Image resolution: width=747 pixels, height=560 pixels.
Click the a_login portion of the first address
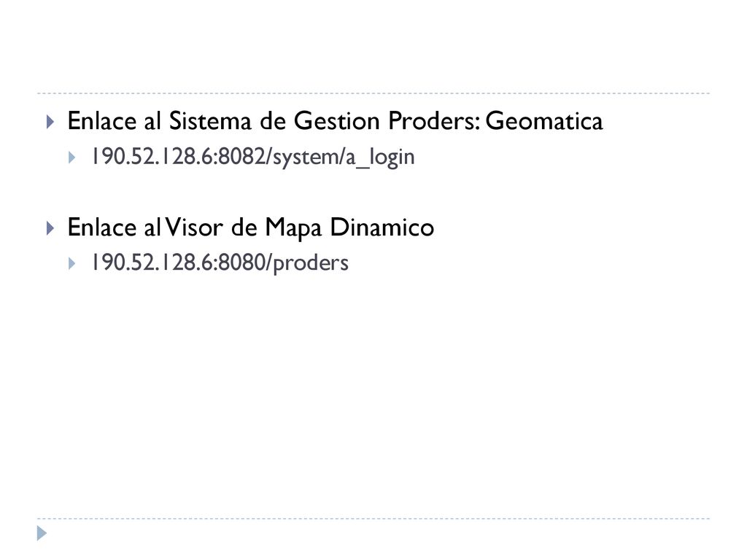click(379, 157)
